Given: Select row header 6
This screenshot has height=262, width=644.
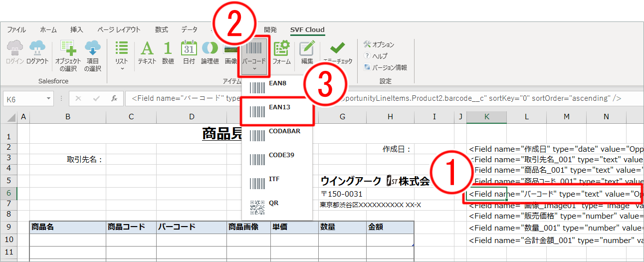Looking at the screenshot, I should (x=8, y=194).
